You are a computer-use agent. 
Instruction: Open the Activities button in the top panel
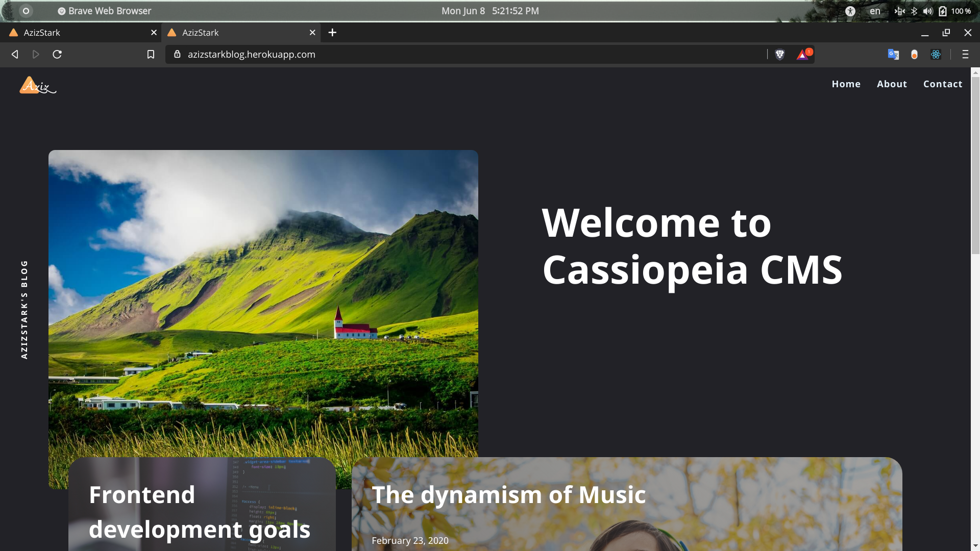pyautogui.click(x=26, y=11)
